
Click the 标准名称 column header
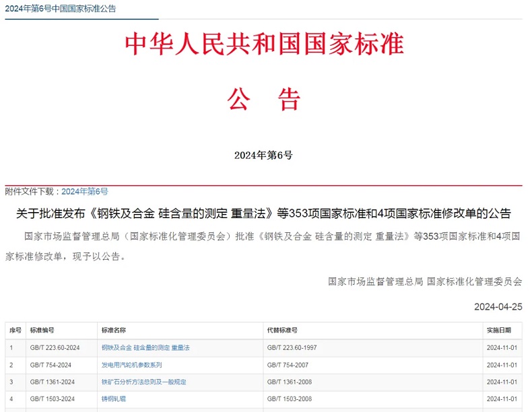tap(113, 331)
